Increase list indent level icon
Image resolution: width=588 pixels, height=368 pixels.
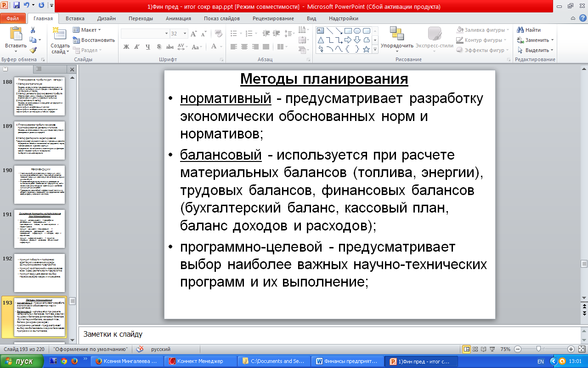coord(276,34)
